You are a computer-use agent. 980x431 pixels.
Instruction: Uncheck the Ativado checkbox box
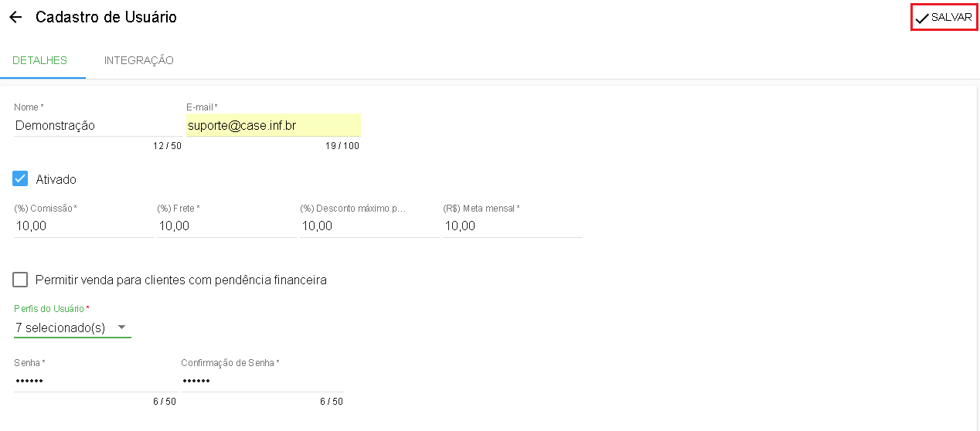coord(20,179)
